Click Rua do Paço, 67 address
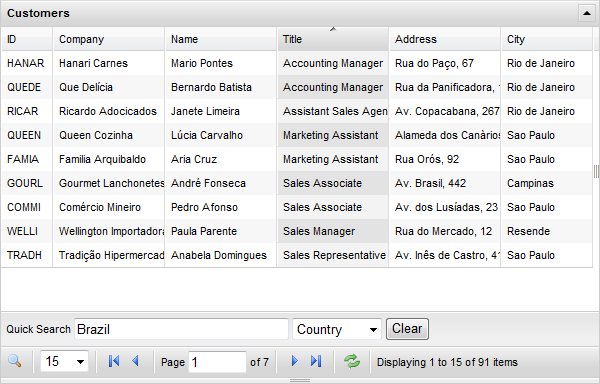600x384 pixels. coord(434,63)
